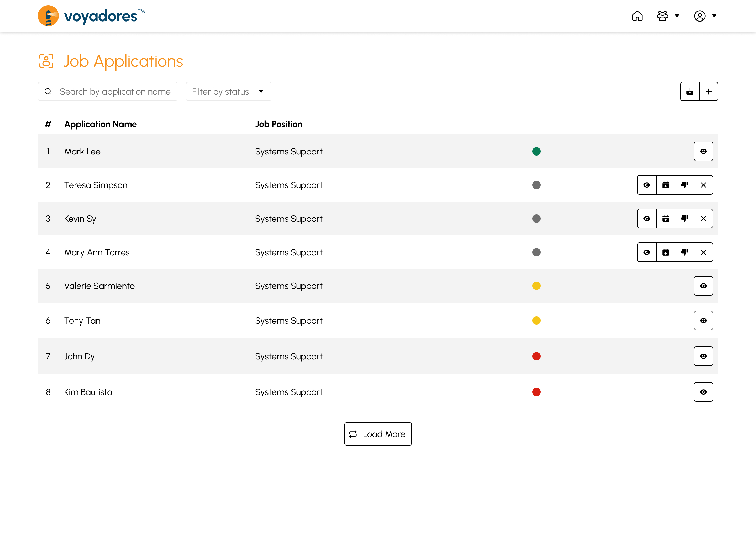The image size is (756, 538).
Task: View Kim Bautista's application
Action: [703, 392]
